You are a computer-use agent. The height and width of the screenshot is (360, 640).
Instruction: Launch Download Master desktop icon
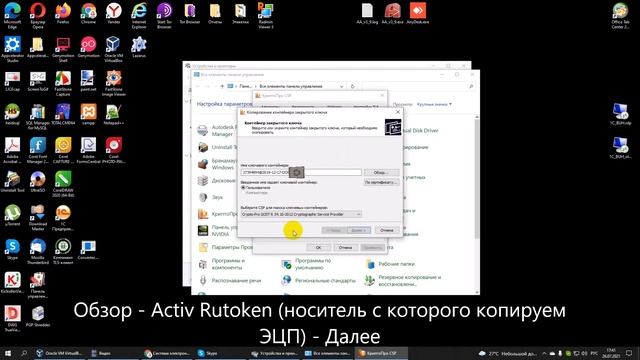click(x=38, y=218)
